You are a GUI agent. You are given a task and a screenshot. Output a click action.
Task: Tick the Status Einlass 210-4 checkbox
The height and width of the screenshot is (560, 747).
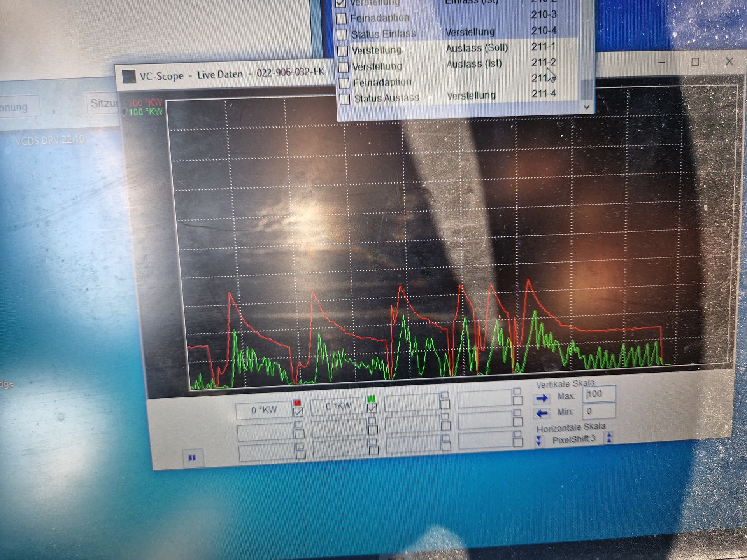(x=342, y=35)
